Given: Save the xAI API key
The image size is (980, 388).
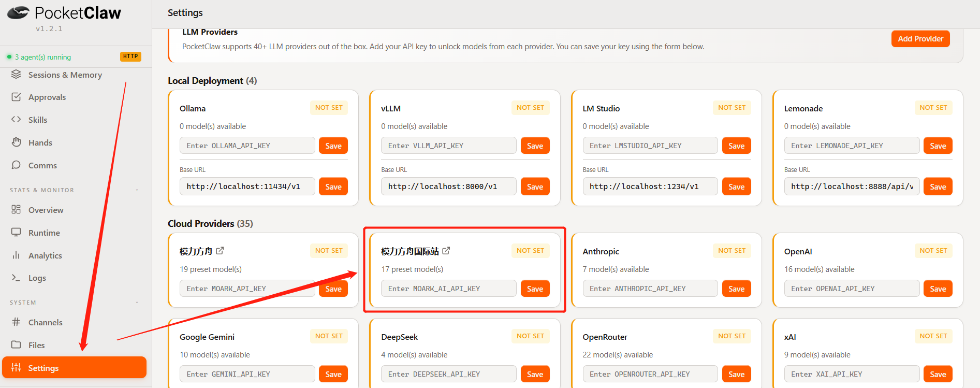Looking at the screenshot, I should click(x=938, y=374).
